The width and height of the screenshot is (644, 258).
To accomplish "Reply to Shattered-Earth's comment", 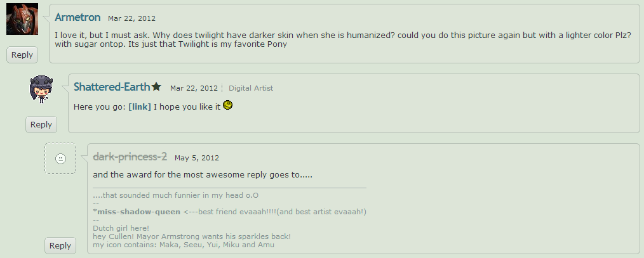I will 41,125.
